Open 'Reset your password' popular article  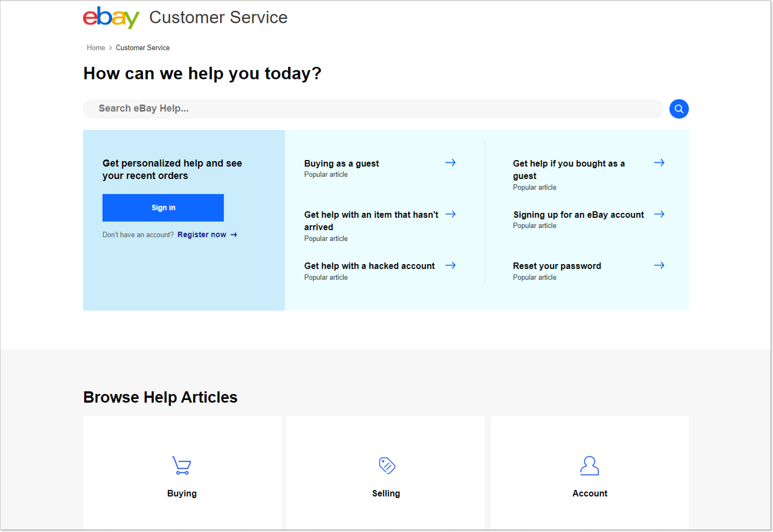[557, 265]
